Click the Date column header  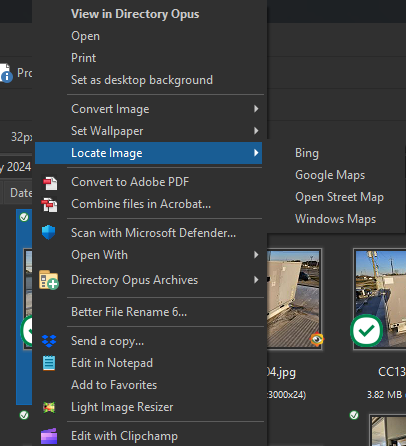click(21, 193)
